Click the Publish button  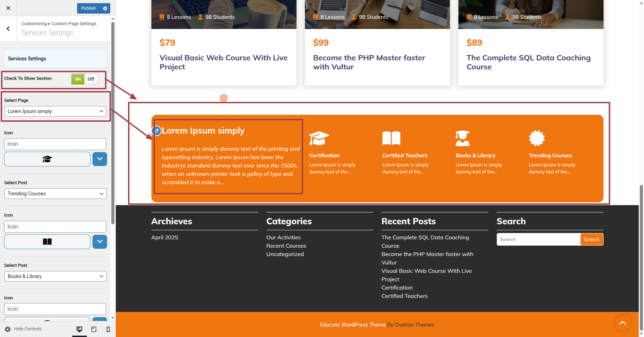point(89,8)
